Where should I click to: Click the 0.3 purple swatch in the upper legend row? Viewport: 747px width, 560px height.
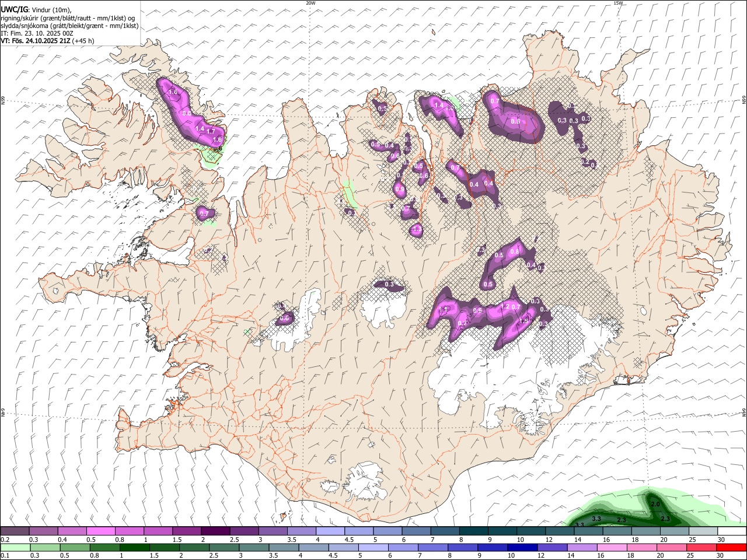[43, 531]
